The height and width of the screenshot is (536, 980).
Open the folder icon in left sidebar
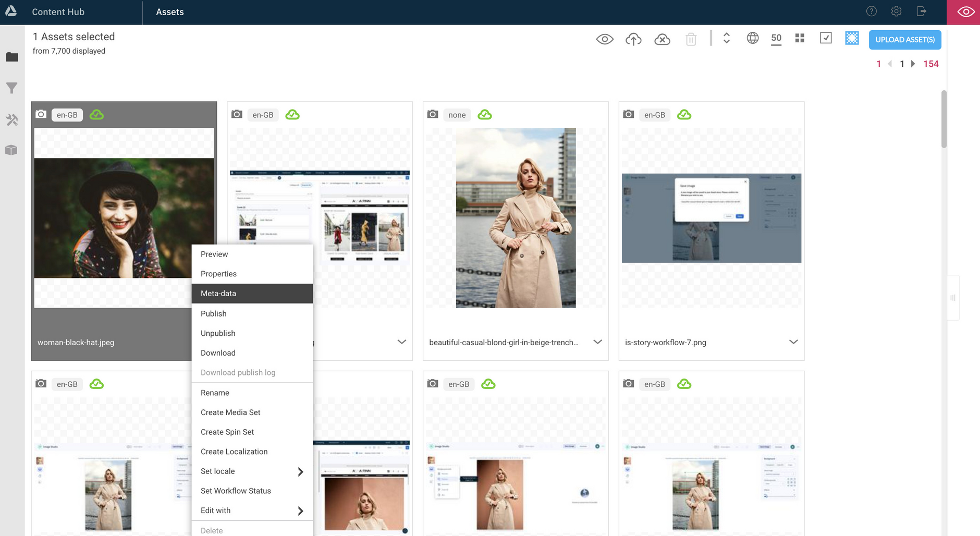pos(12,57)
